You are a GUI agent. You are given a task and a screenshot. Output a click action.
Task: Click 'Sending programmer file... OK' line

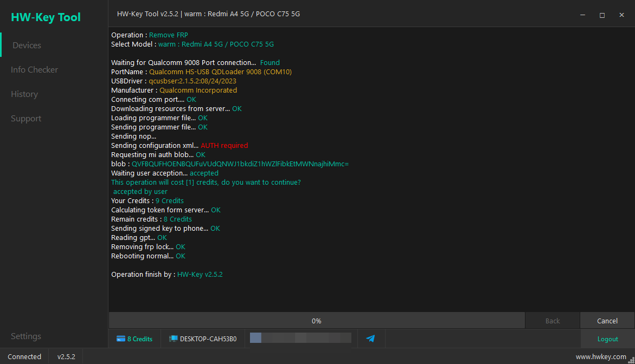[x=159, y=127]
